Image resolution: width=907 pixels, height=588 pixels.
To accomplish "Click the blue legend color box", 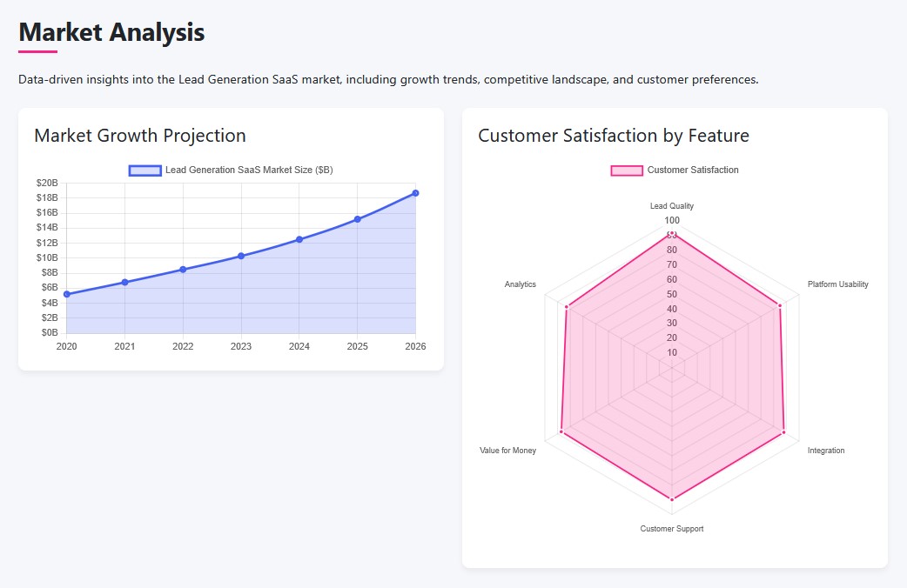I will point(145,170).
